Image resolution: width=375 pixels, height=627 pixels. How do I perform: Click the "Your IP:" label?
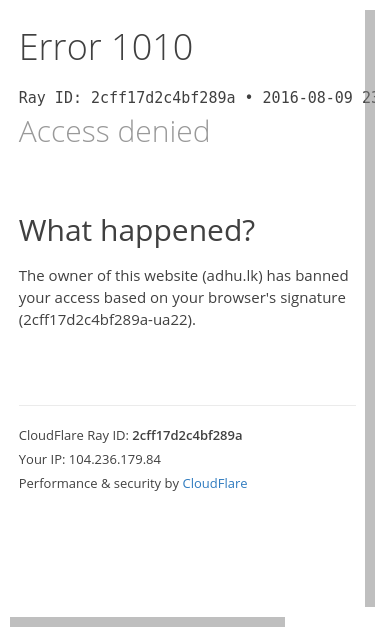[x=42, y=459]
